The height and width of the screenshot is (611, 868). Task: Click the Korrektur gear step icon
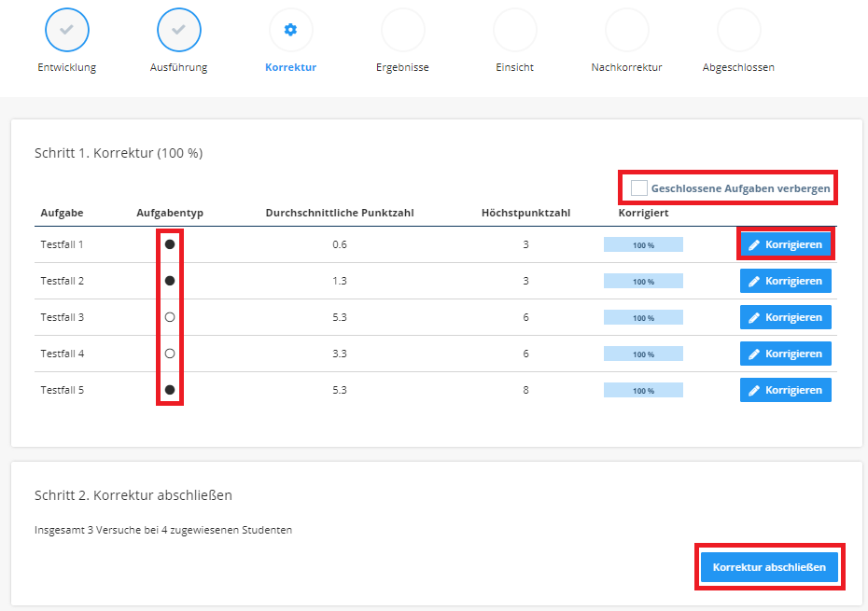(x=290, y=30)
